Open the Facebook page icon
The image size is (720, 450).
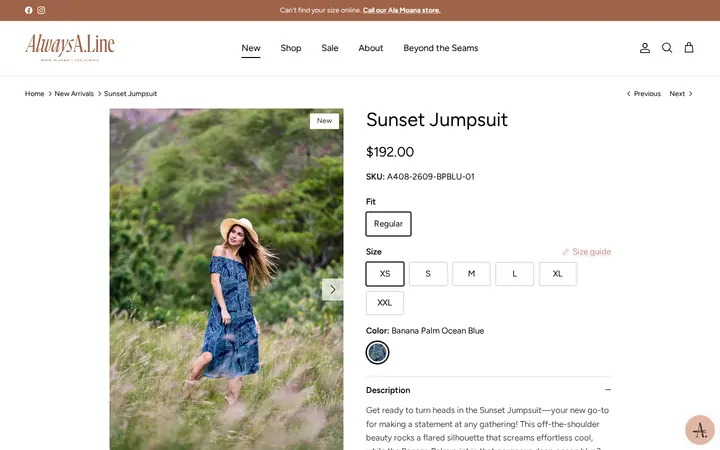click(x=28, y=10)
